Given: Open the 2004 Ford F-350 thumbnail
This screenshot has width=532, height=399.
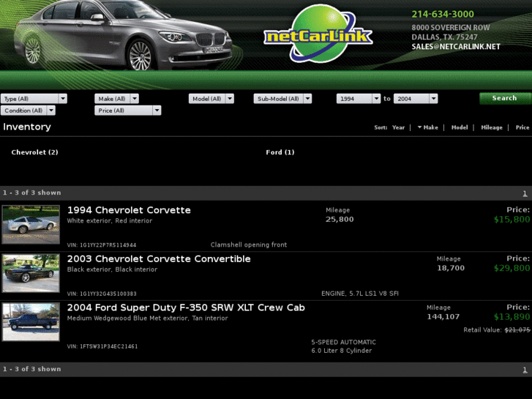Looking at the screenshot, I should (31, 322).
